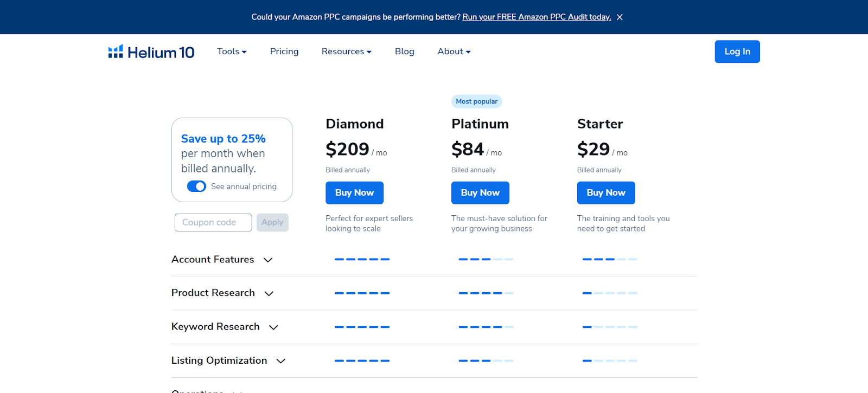Open the About dropdown menu
This screenshot has width=868, height=393.
pos(454,51)
